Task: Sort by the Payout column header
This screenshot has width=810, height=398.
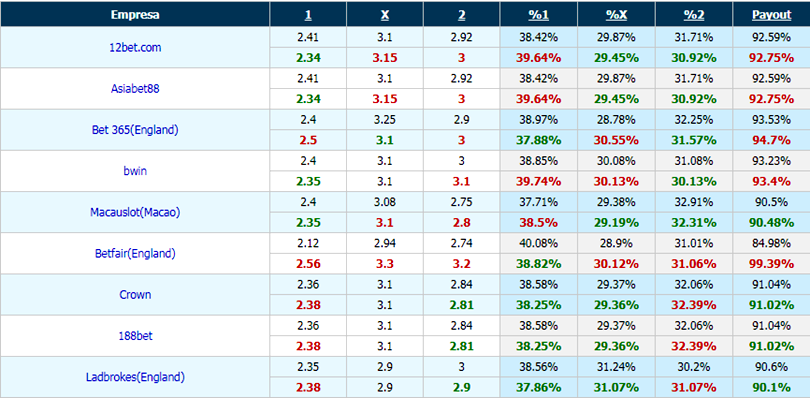Action: 771,15
